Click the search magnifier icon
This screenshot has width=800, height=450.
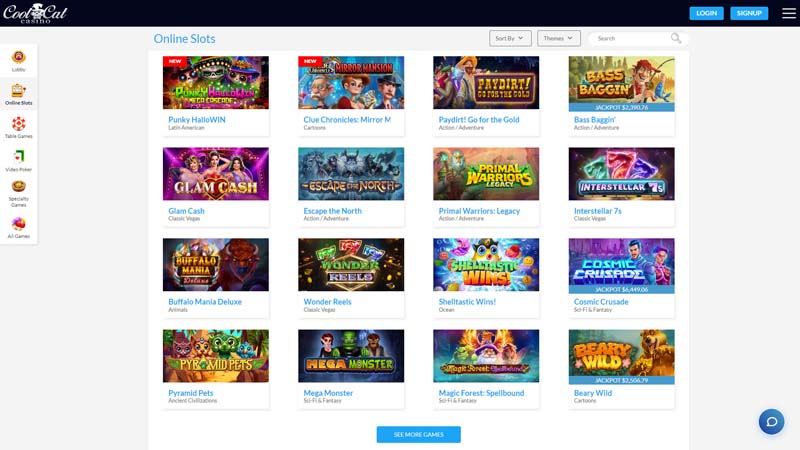tap(676, 38)
